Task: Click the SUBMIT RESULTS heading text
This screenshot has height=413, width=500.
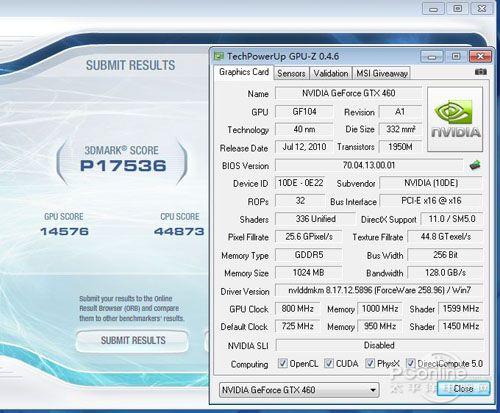Action: (130, 65)
